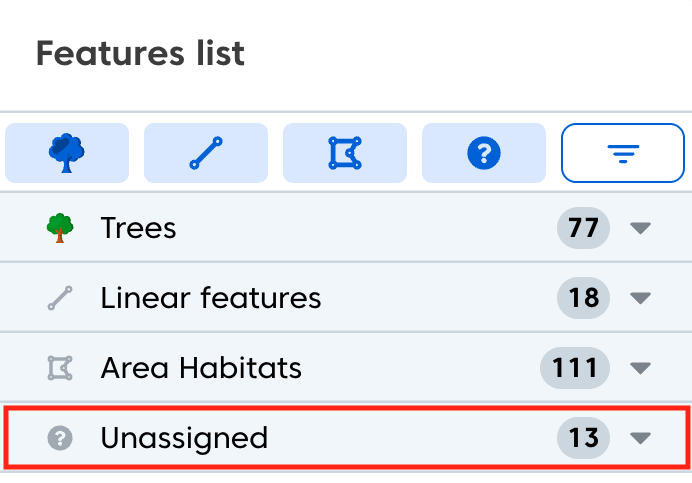Click the 111 count badge for Area Habitats
This screenshot has height=483, width=692.
(575, 368)
